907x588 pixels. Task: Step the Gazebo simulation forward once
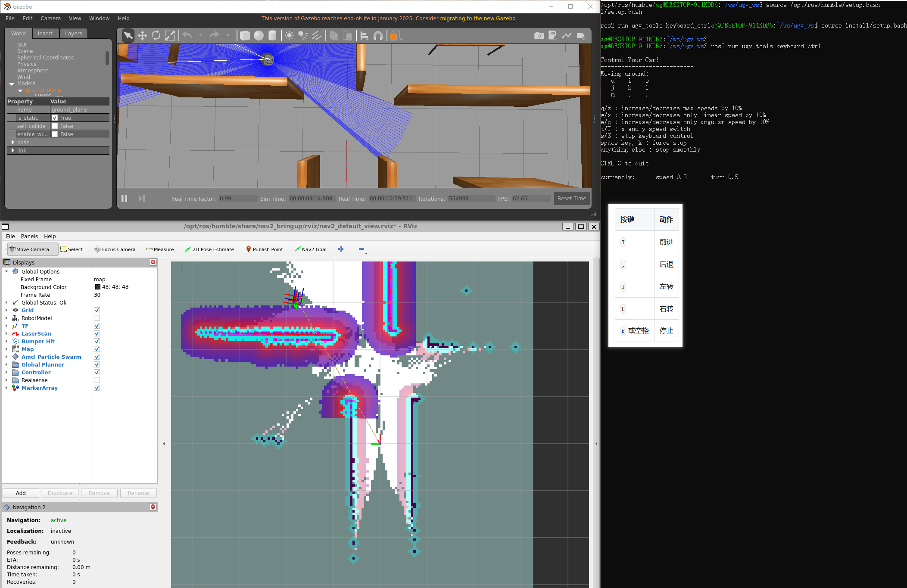(x=141, y=198)
